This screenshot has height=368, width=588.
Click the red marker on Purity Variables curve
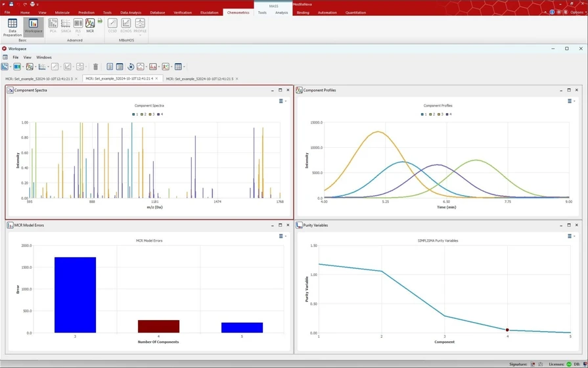(x=507, y=330)
